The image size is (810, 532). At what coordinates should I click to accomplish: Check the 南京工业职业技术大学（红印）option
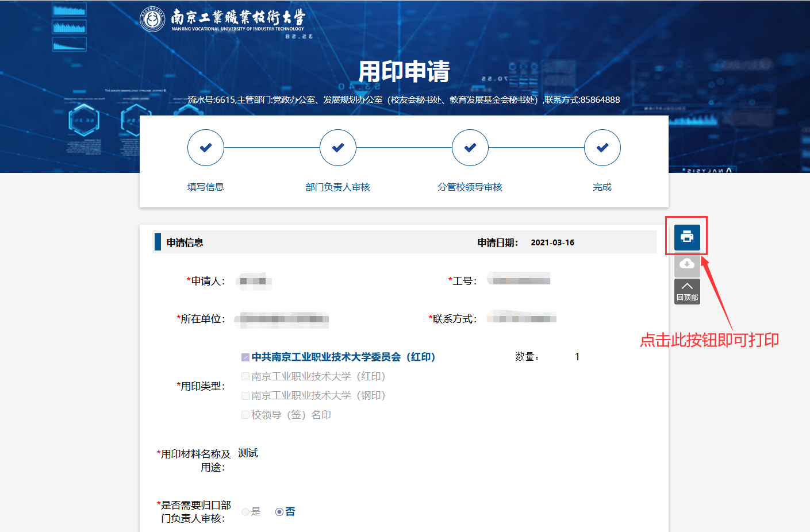tap(245, 376)
